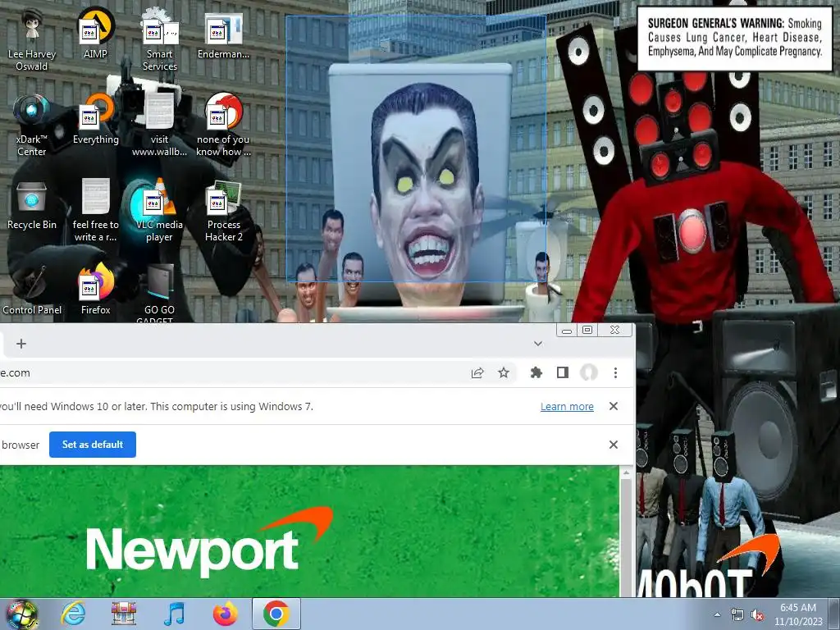The image size is (840, 630).
Task: Share this page from the address bar
Action: [477, 373]
